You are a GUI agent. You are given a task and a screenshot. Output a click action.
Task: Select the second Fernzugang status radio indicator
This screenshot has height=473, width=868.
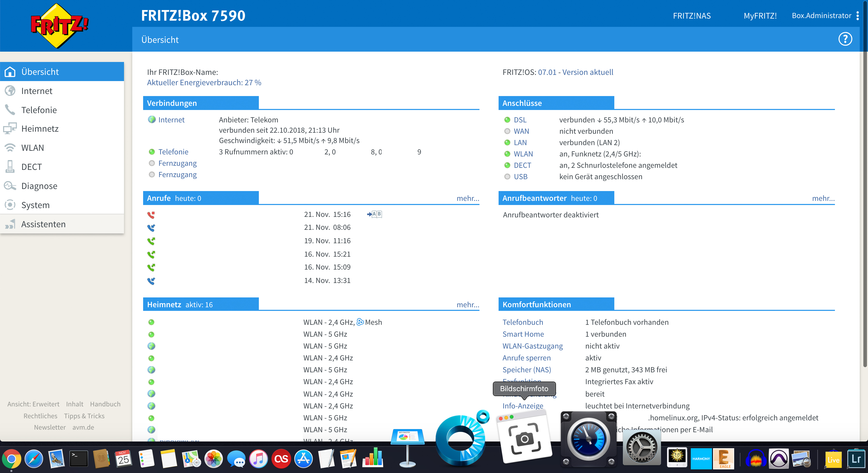[152, 174]
